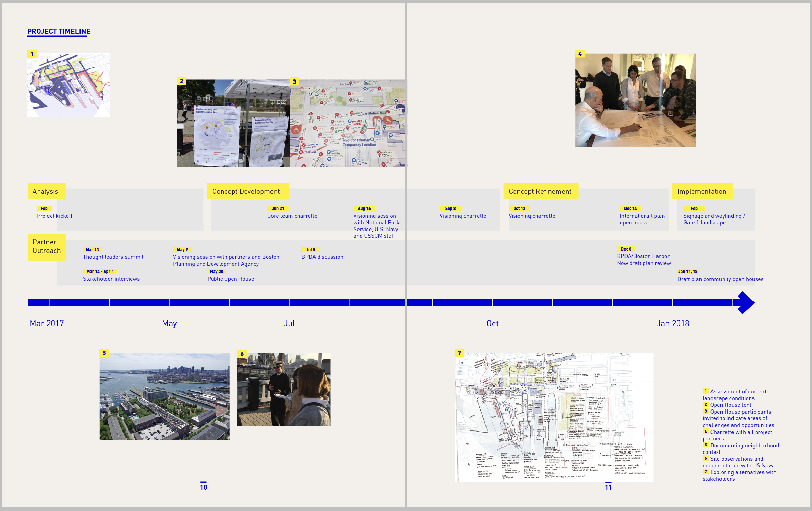Click the Partner Outreach label
This screenshot has width=812, height=511.
(47, 247)
